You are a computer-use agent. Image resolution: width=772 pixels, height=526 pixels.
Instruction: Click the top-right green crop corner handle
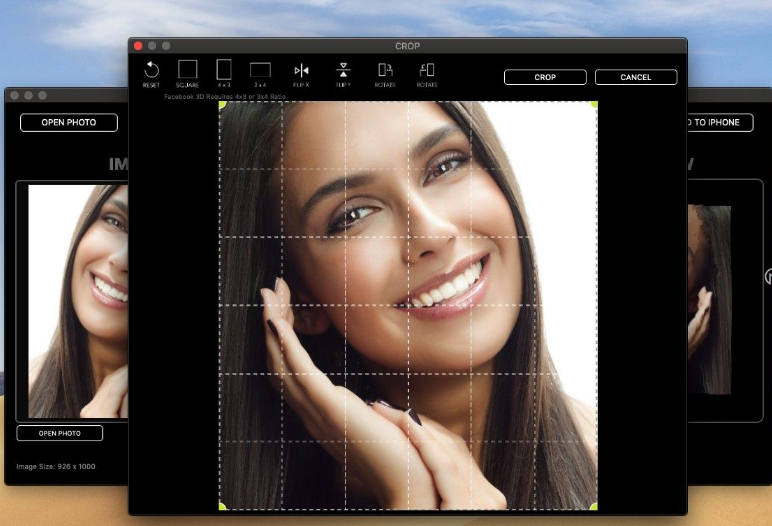(x=594, y=105)
